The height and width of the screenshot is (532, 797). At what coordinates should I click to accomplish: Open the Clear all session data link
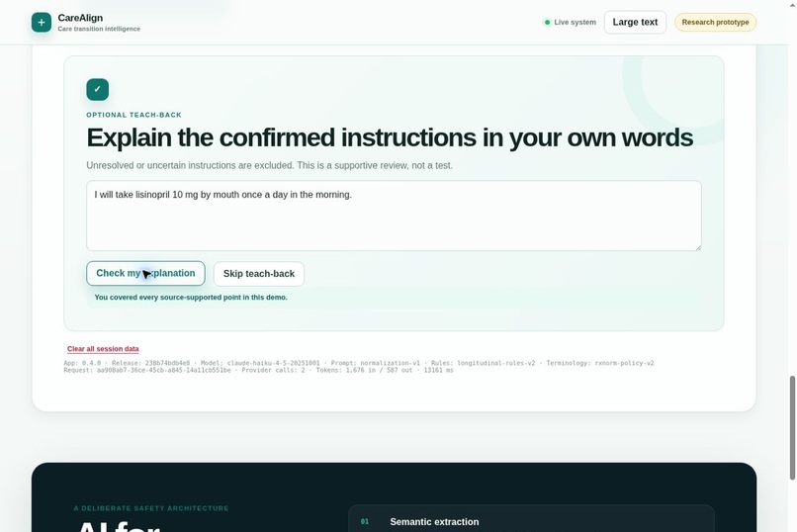pyautogui.click(x=103, y=349)
